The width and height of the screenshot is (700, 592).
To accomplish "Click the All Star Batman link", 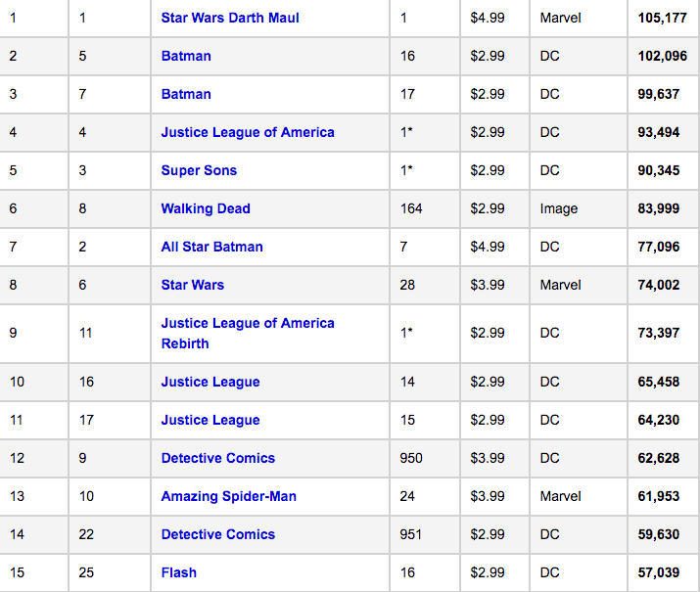I will (211, 247).
